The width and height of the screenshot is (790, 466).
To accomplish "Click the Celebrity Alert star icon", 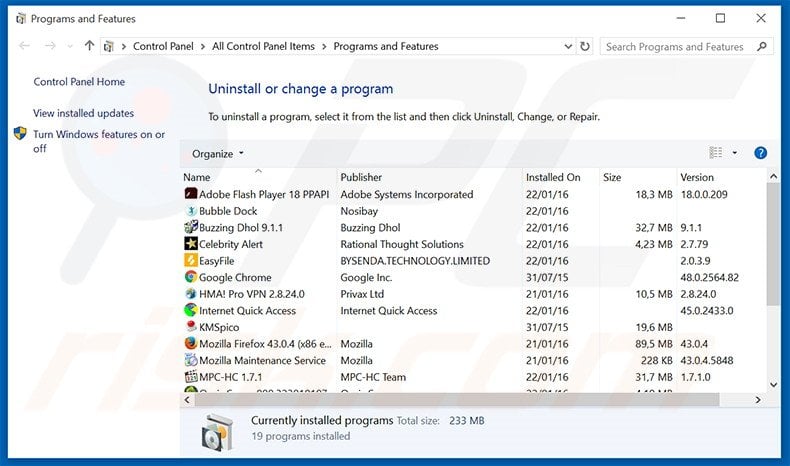I will 191,244.
